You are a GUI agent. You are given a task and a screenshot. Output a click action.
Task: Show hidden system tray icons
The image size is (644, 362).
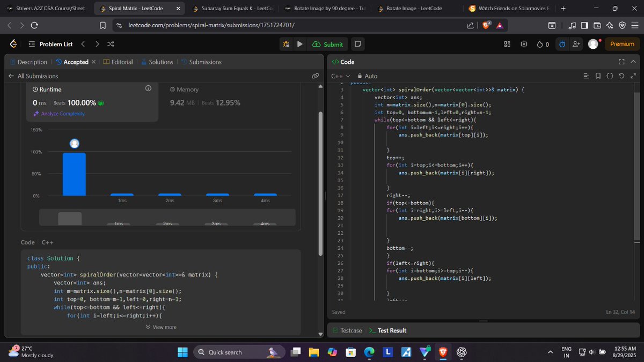550,352
